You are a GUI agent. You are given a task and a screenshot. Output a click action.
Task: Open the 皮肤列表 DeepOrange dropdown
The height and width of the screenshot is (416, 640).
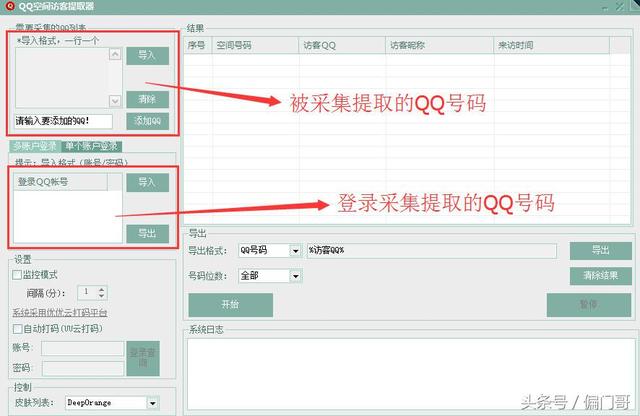point(152,403)
